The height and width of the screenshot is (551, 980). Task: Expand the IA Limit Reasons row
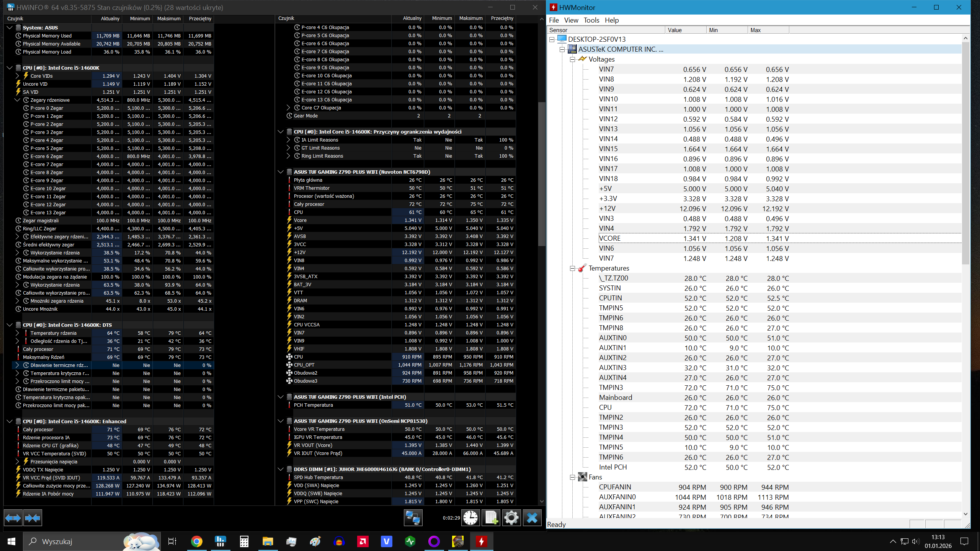288,140
